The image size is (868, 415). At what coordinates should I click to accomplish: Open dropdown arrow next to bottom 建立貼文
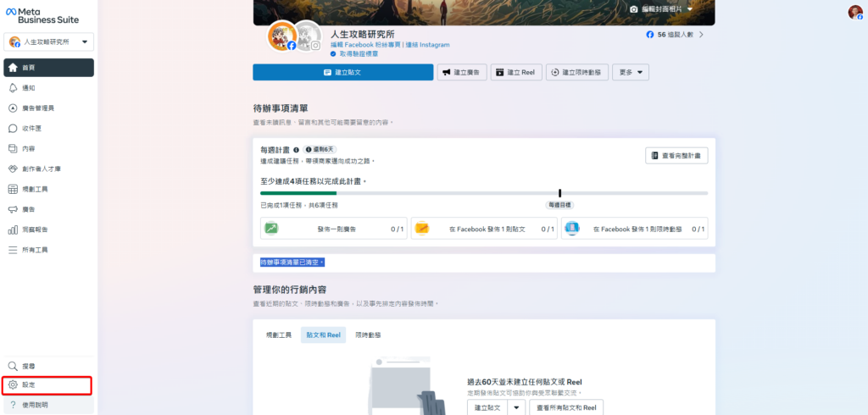[x=516, y=407]
